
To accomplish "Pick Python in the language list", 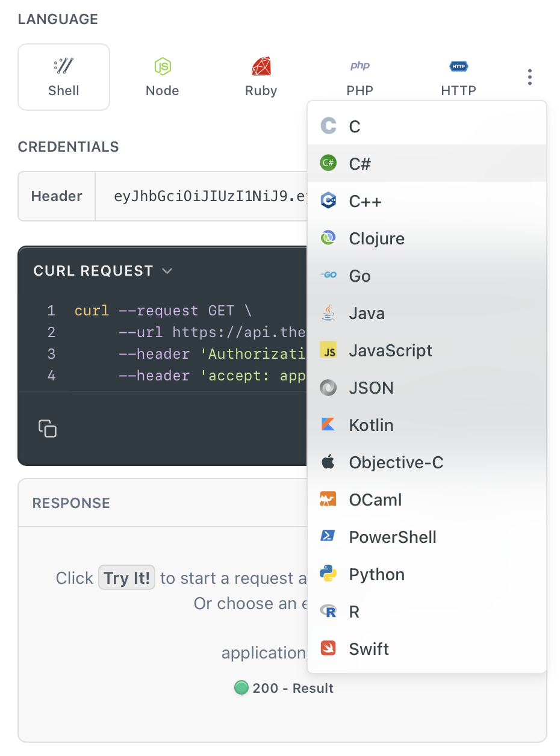I will [427, 574].
